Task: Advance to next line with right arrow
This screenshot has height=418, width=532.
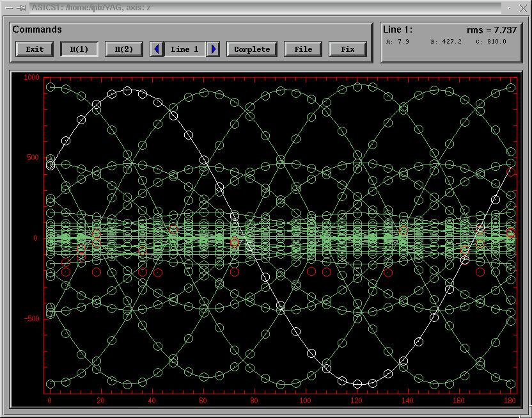Action: [x=214, y=49]
